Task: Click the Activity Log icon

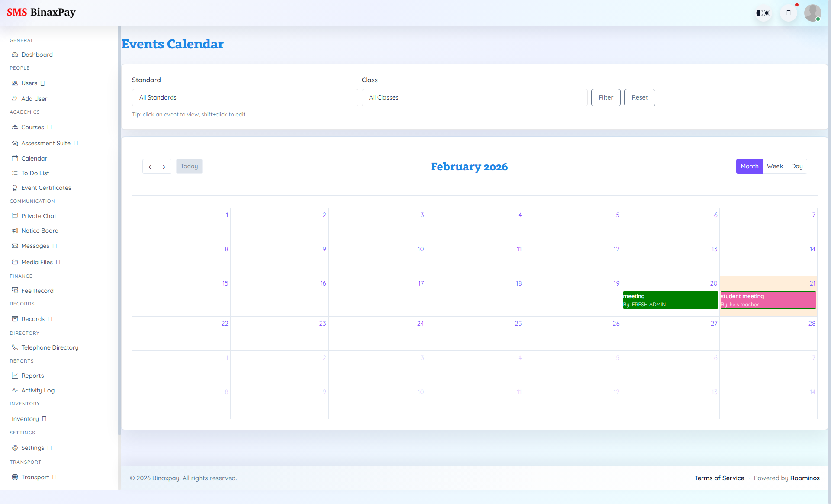Action: pos(15,390)
